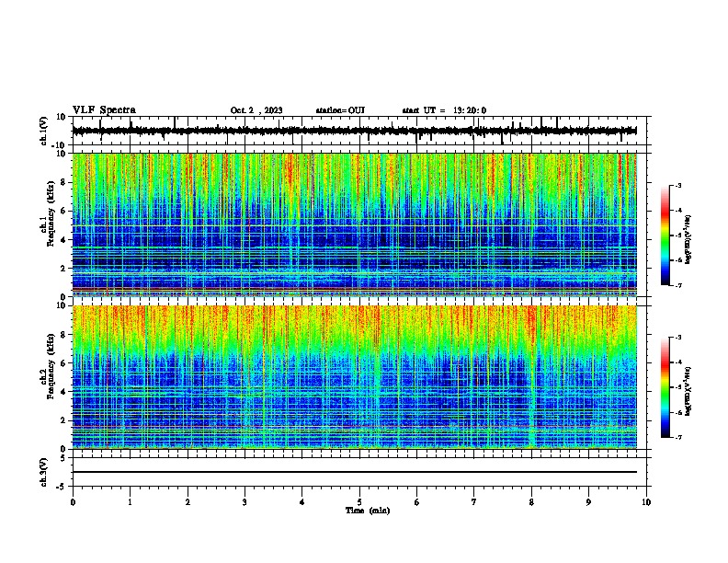Click the "ch.1(V)" waveform axis label
This screenshot has width=728, height=563.
click(x=44, y=131)
